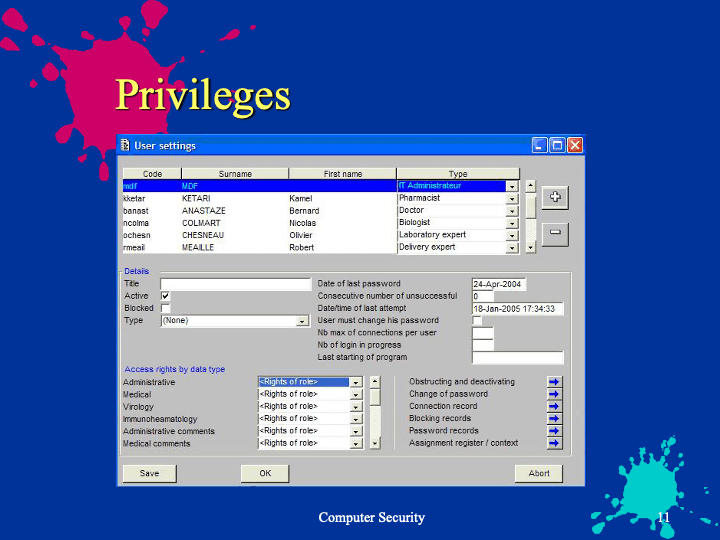Tick User must change his password checkbox

click(x=477, y=321)
